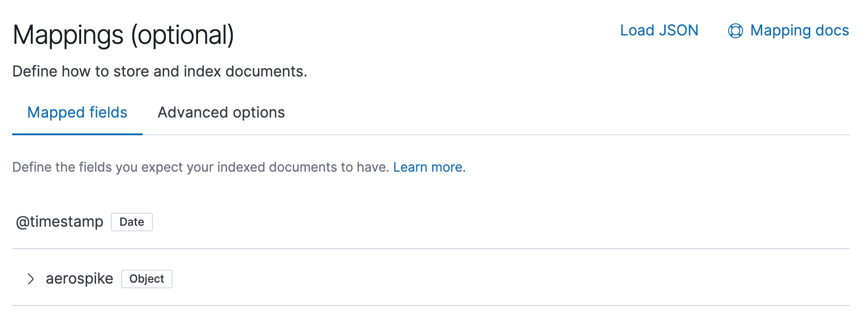Viewport: 868px width, 320px height.
Task: Open the Mapping docs page
Action: click(799, 31)
